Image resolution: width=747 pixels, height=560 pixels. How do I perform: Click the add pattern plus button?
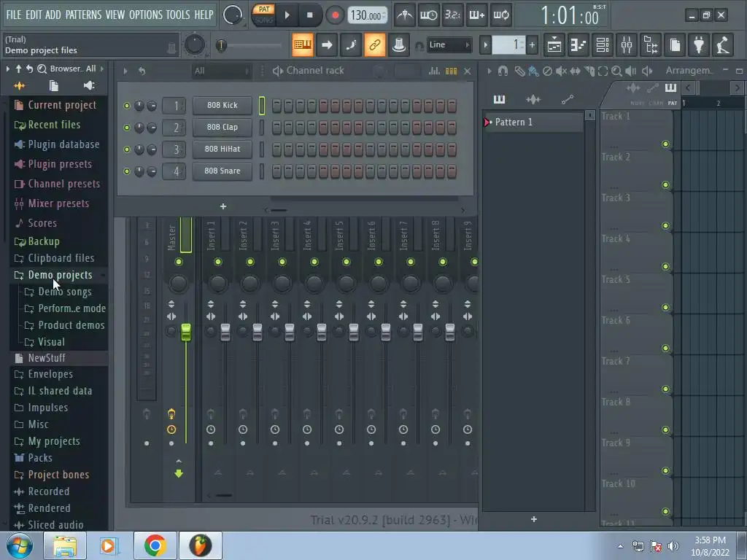532,45
